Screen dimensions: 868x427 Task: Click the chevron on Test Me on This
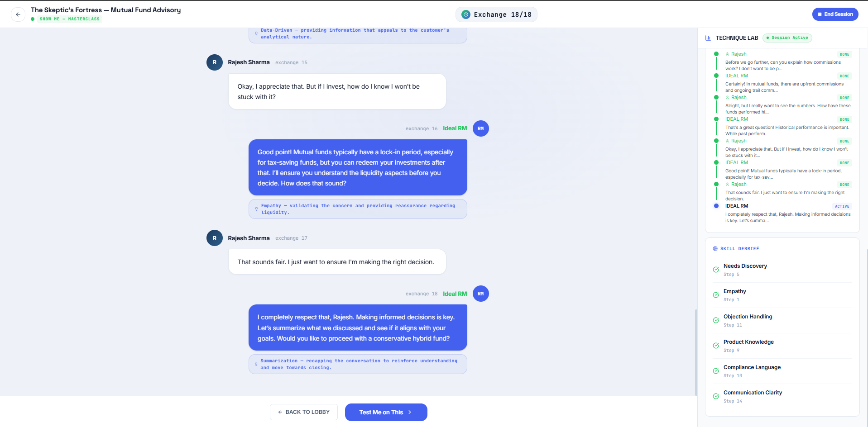pyautogui.click(x=410, y=412)
